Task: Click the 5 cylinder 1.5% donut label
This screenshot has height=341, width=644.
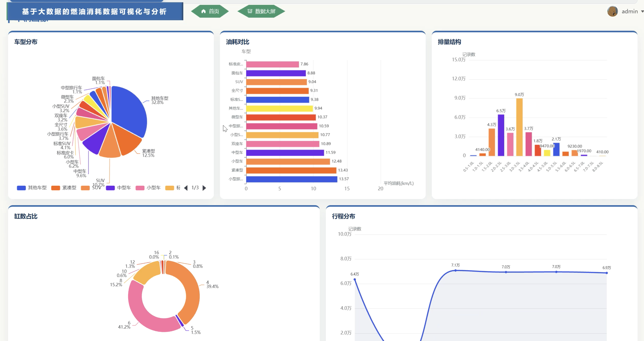Action: point(196,330)
